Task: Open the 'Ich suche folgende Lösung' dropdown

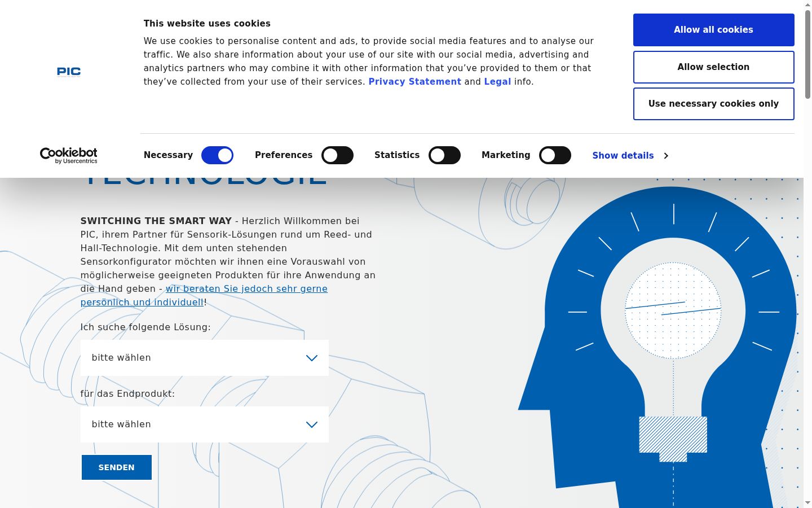Action: (x=205, y=358)
